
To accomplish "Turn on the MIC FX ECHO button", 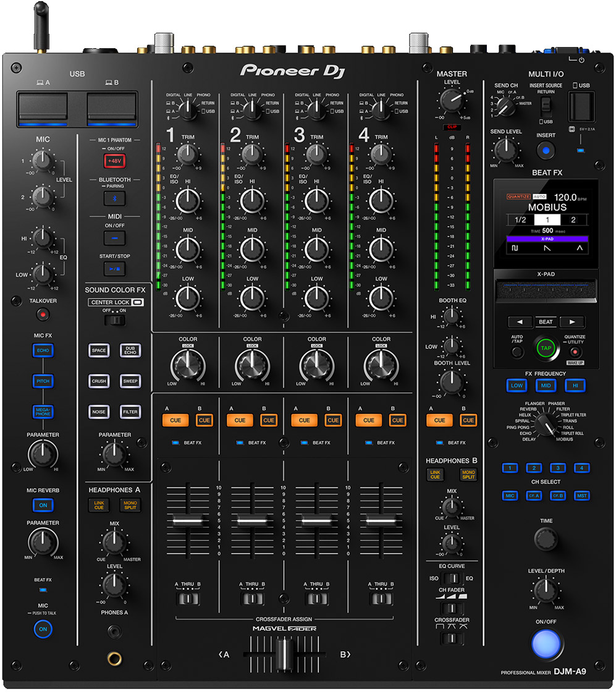I will (x=43, y=350).
